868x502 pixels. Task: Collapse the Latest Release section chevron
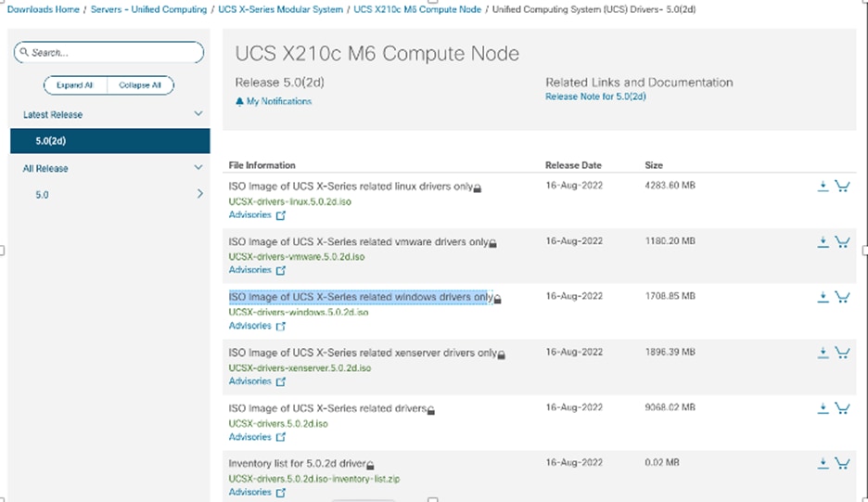pos(198,113)
